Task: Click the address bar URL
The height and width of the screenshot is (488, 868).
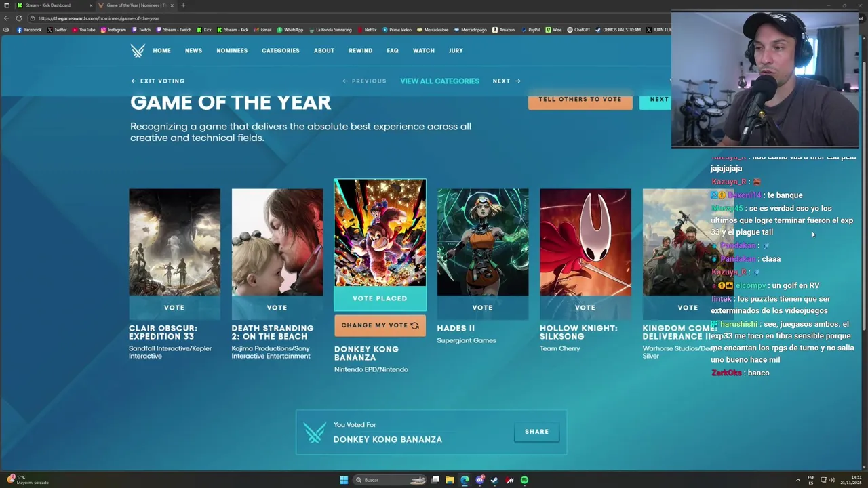Action: coord(99,18)
